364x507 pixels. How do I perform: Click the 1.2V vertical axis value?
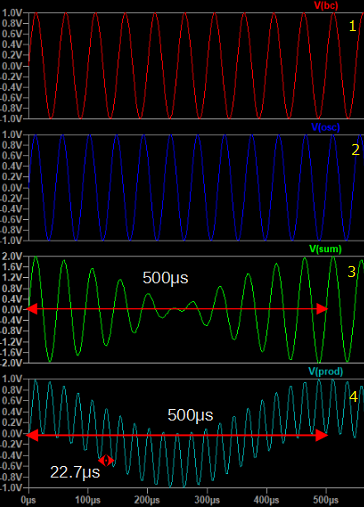click(12, 277)
